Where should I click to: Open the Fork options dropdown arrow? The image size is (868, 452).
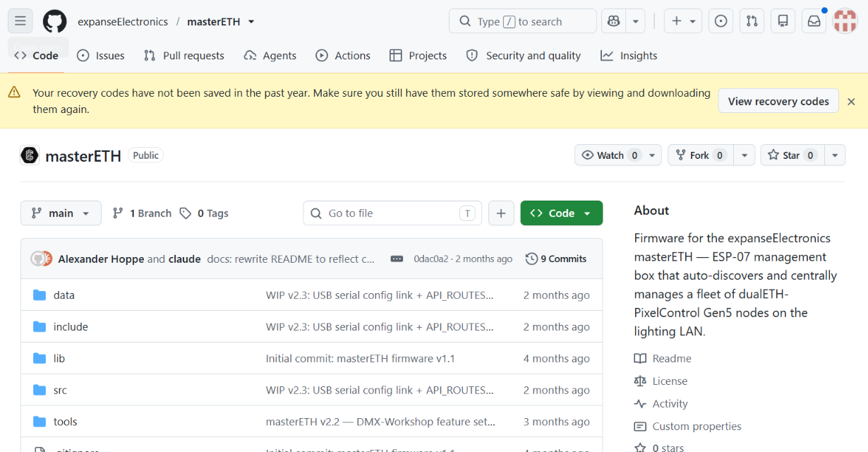(x=745, y=155)
